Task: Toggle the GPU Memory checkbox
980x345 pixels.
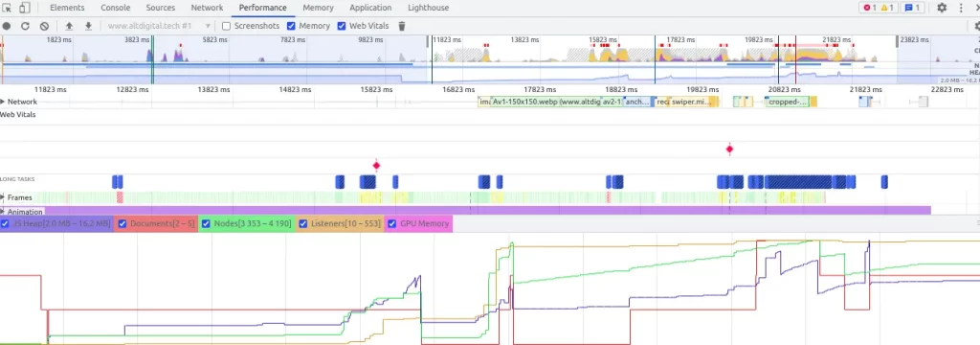Action: click(x=392, y=223)
